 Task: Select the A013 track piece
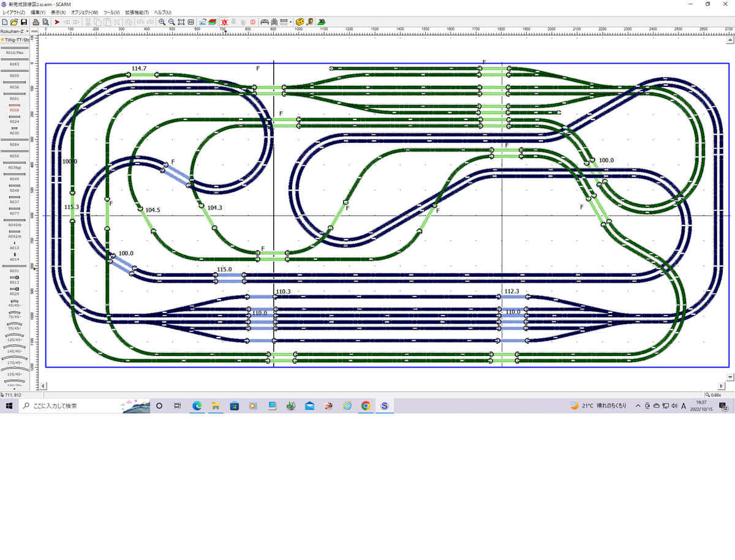[x=15, y=246]
